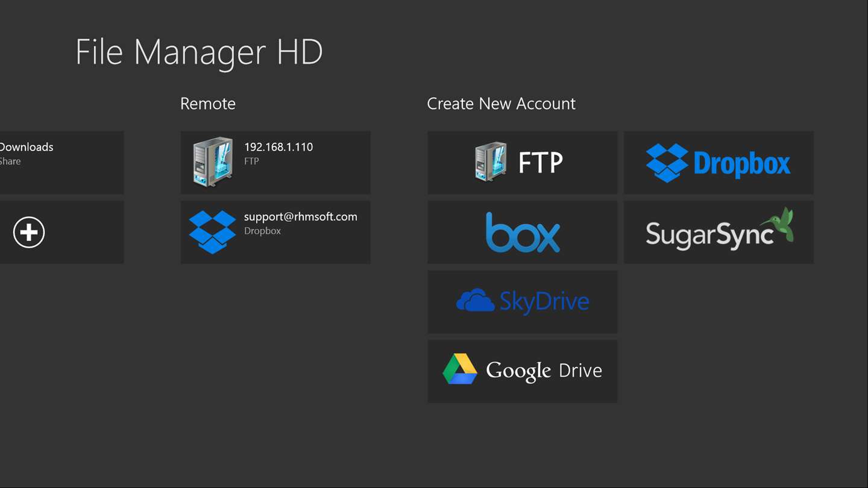Click the File Manager HD title
This screenshot has width=868, height=488.
coord(199,52)
